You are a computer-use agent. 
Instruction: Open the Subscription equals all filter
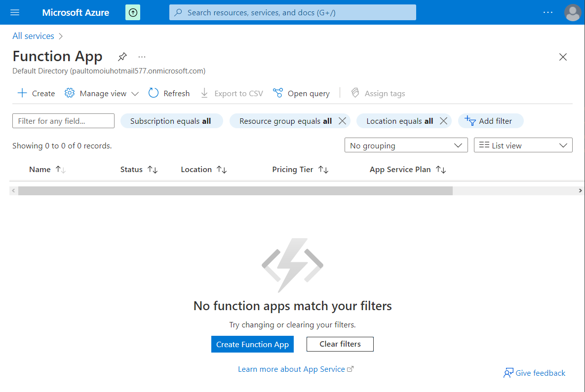pos(171,121)
